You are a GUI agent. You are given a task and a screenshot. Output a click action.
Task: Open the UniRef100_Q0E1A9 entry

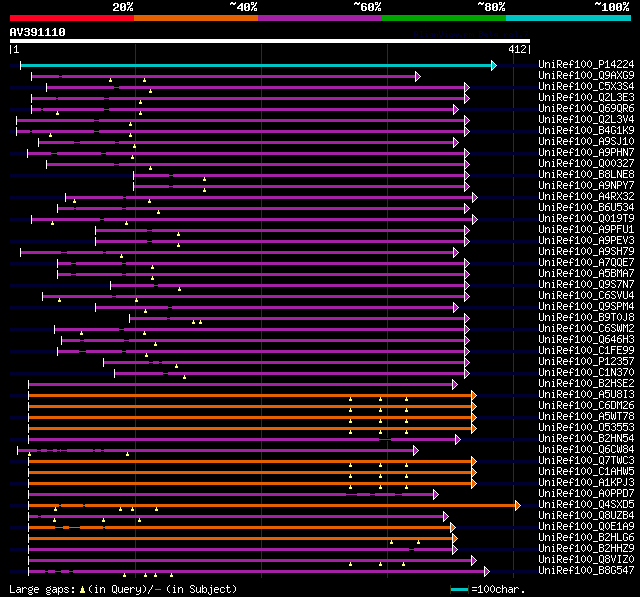tap(586, 527)
